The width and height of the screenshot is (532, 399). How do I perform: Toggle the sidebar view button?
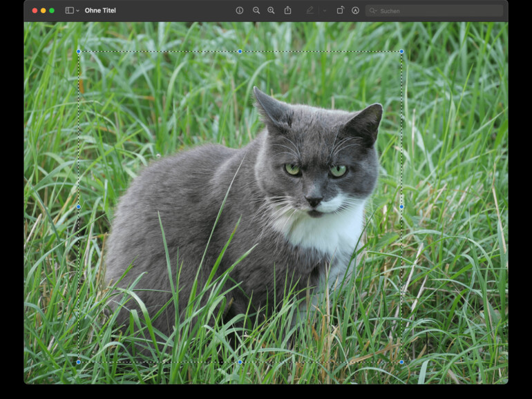point(69,10)
